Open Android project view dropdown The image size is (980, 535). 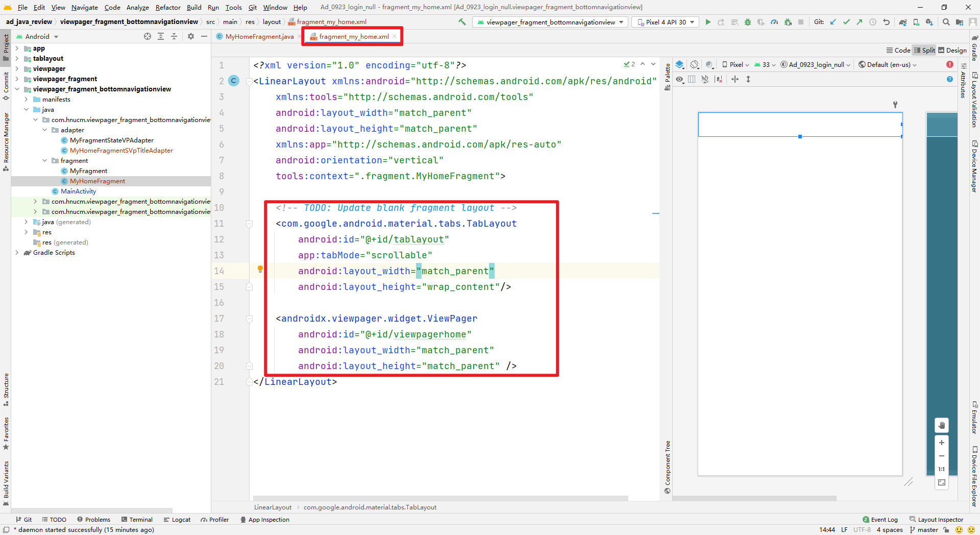(37, 36)
